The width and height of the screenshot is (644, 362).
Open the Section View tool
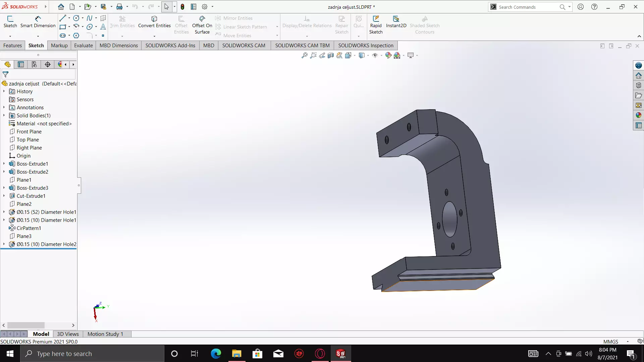point(331,55)
